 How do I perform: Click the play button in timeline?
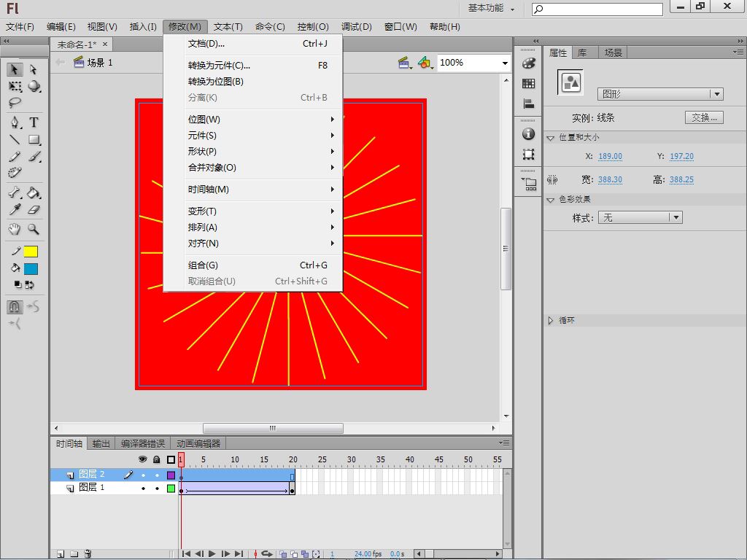212,554
